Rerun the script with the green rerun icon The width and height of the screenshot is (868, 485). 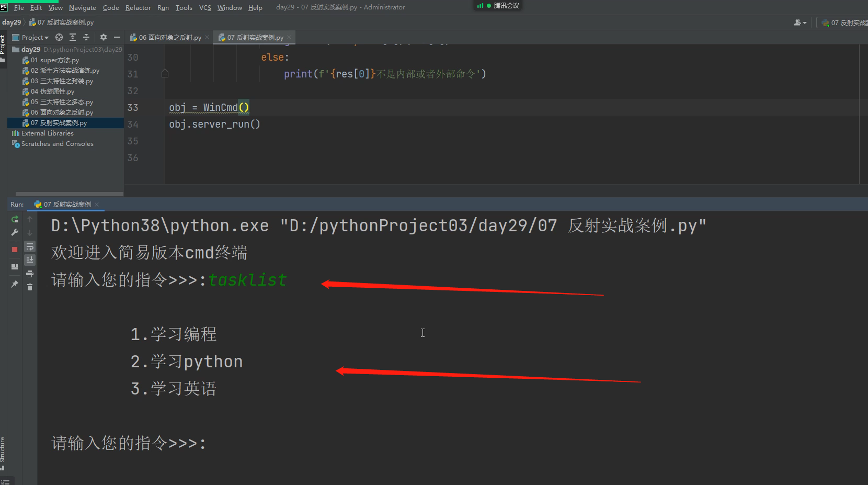(x=15, y=219)
